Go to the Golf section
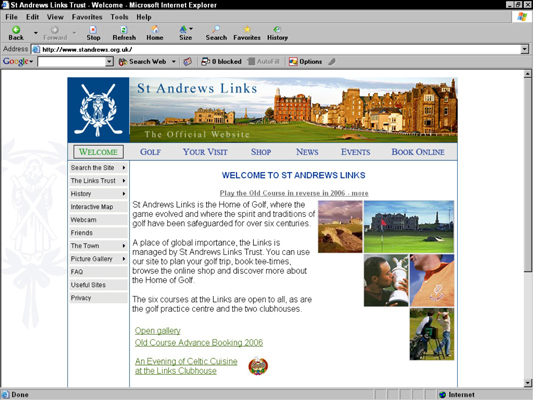Screen dimensions: 533x400 pyautogui.click(x=150, y=152)
